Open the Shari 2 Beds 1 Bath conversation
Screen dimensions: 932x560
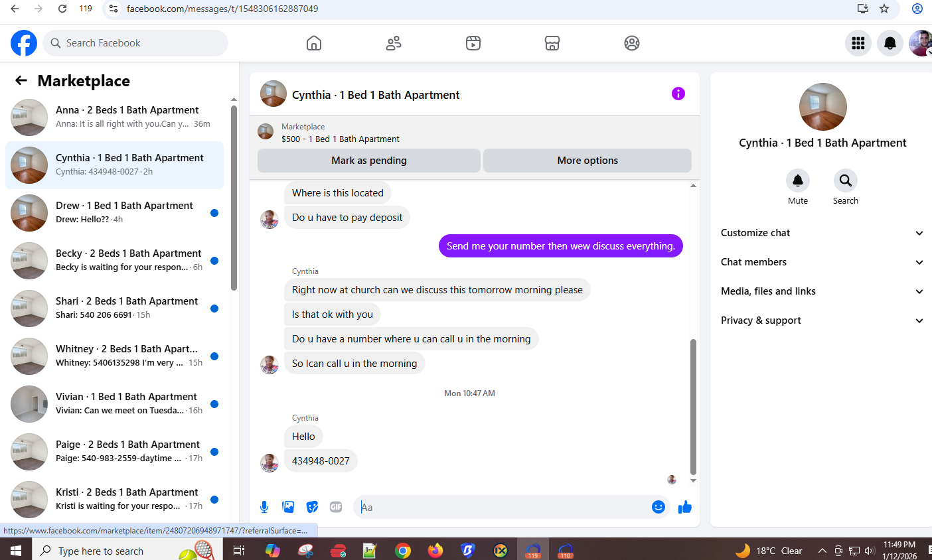tap(114, 309)
